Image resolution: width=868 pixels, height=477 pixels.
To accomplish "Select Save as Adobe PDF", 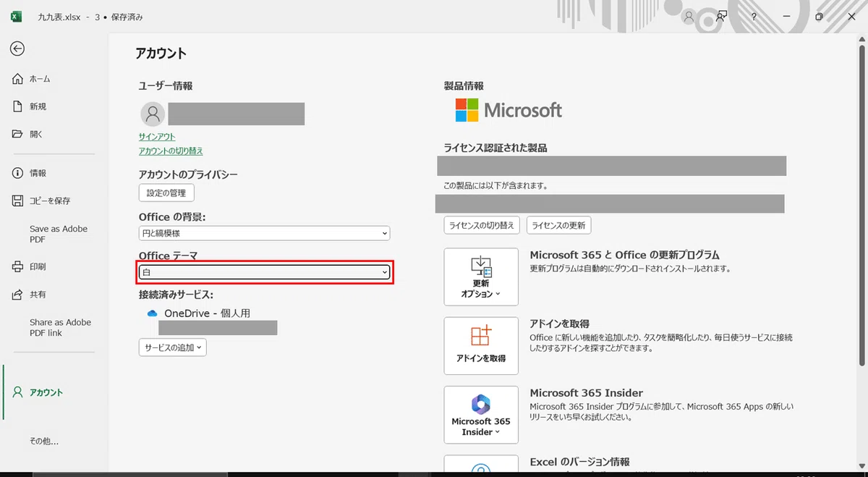I will coord(59,234).
